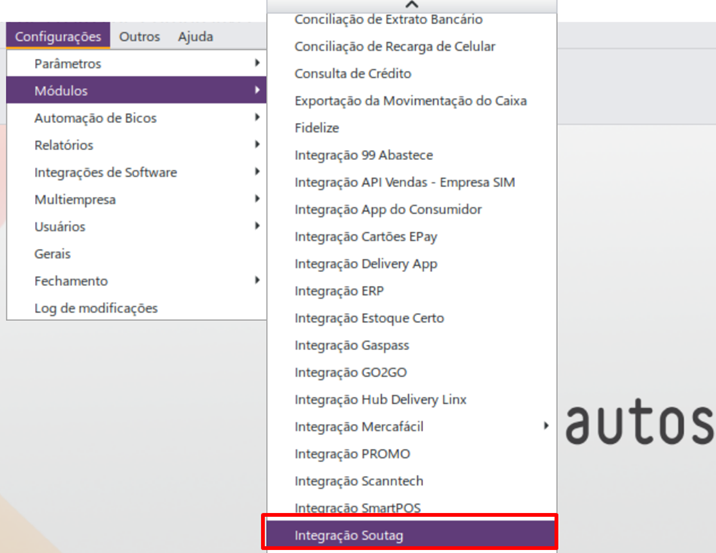Select Integração Scanntech
The image size is (716, 553).
pyautogui.click(x=412, y=481)
